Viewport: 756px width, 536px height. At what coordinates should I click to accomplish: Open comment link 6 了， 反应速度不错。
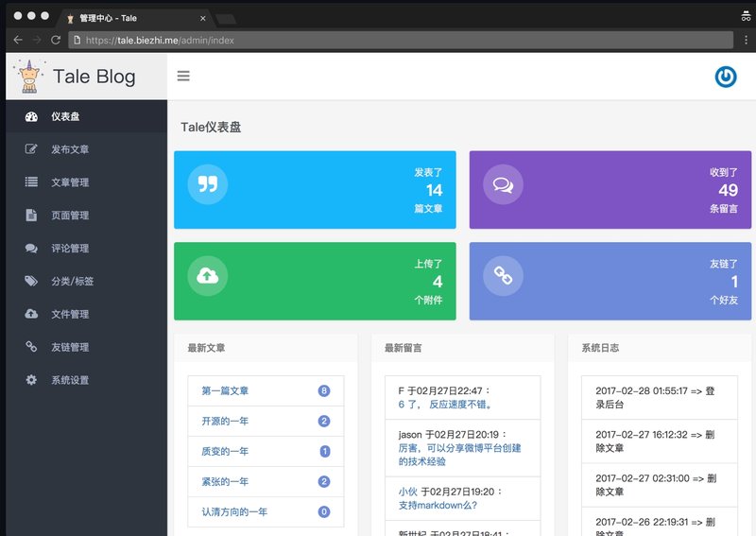point(445,405)
